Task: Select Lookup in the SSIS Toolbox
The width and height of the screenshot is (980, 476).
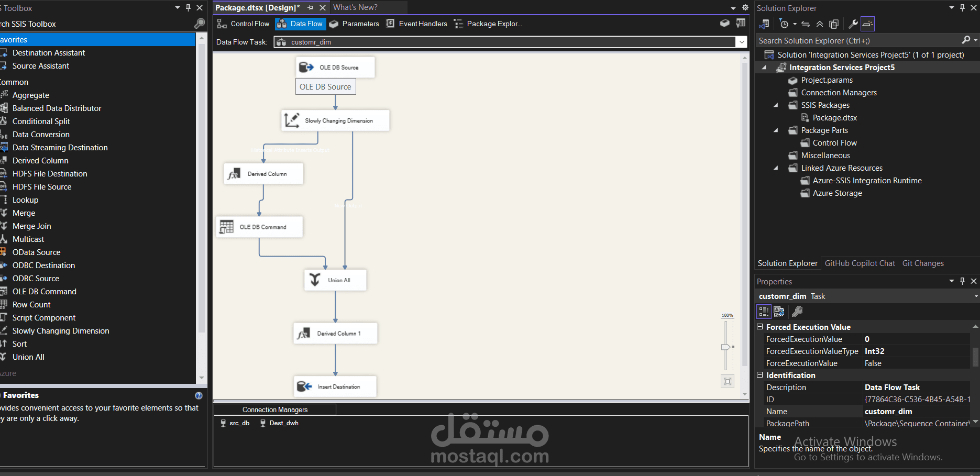Action: (25, 200)
